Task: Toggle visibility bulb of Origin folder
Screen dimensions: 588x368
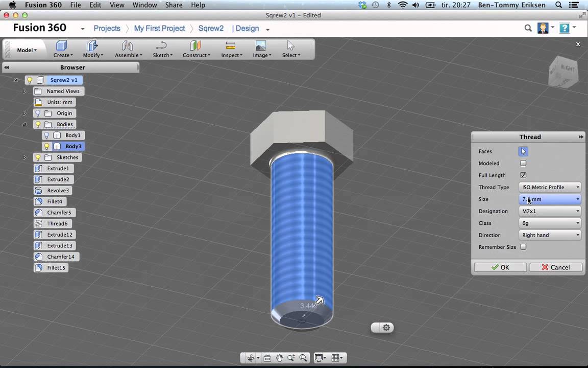Action: click(37, 113)
